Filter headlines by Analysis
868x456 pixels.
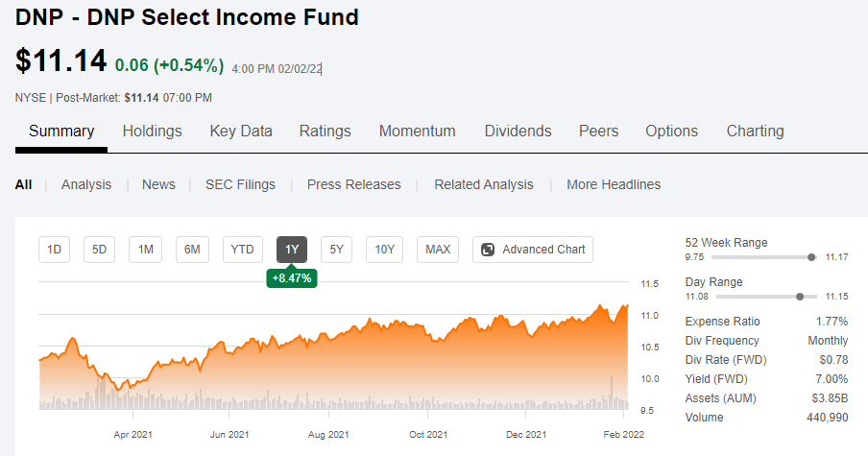coord(86,185)
